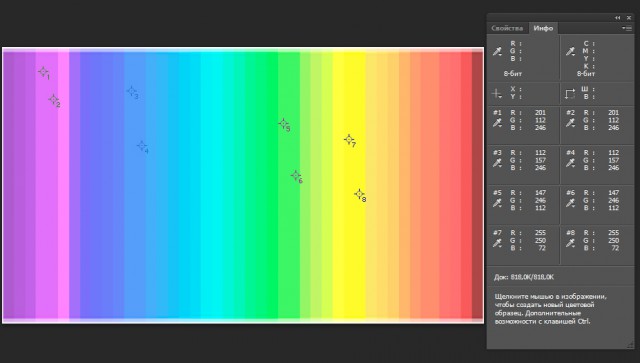Click the width/height transform icon
640x363 pixels.
click(x=570, y=94)
